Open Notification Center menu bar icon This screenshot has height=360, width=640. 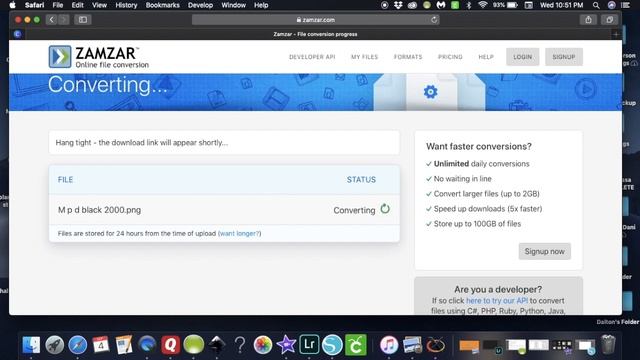tap(625, 5)
